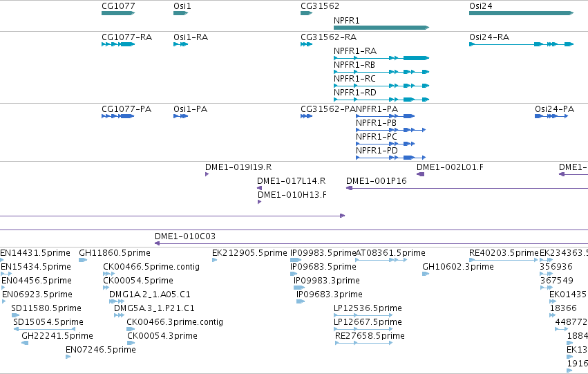Select the RE40203.5prime alignment glyph
Image resolution: width=588 pixels, height=374 pixels.
tap(504, 260)
